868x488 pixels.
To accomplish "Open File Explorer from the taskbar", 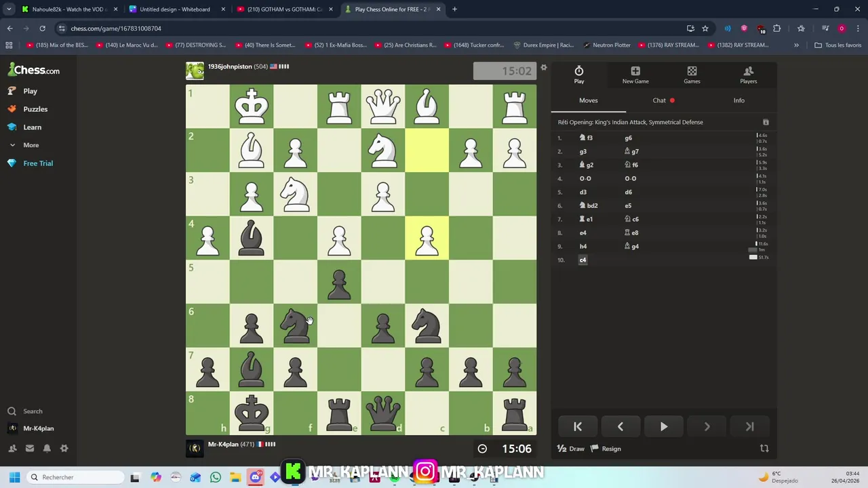I will pyautogui.click(x=235, y=477).
